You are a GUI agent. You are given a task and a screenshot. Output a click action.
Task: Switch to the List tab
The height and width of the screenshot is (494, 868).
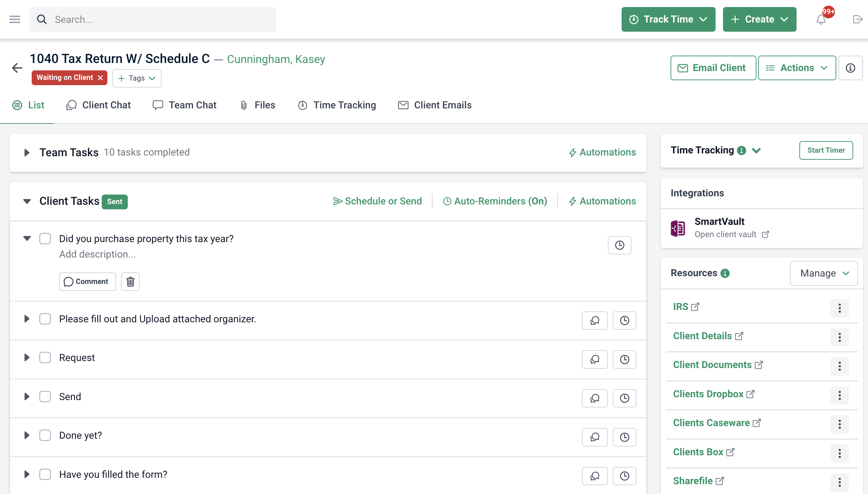coord(28,105)
